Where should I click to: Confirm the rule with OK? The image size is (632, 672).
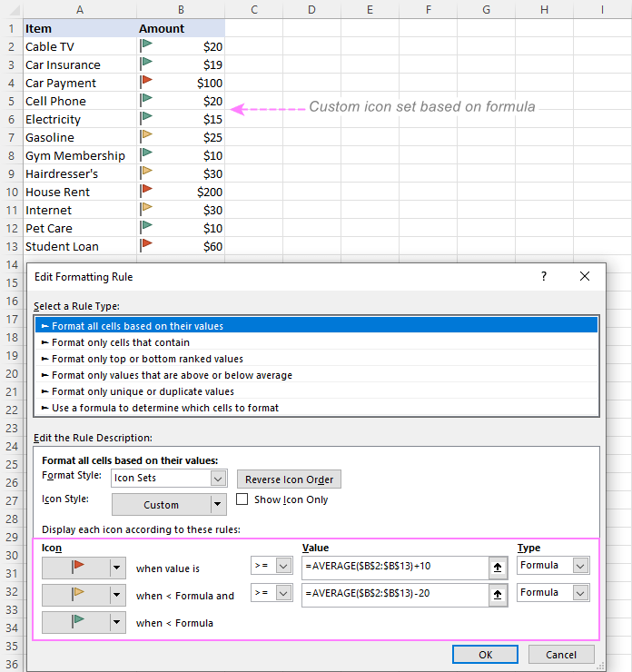click(x=485, y=655)
